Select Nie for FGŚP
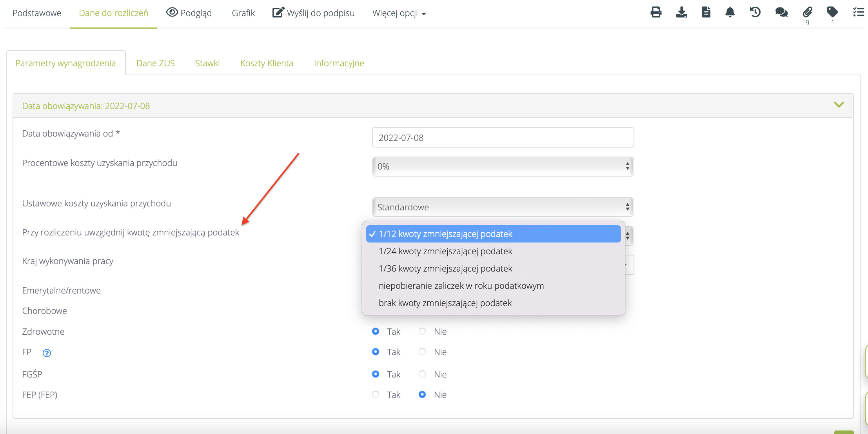Image resolution: width=868 pixels, height=434 pixels. 422,374
